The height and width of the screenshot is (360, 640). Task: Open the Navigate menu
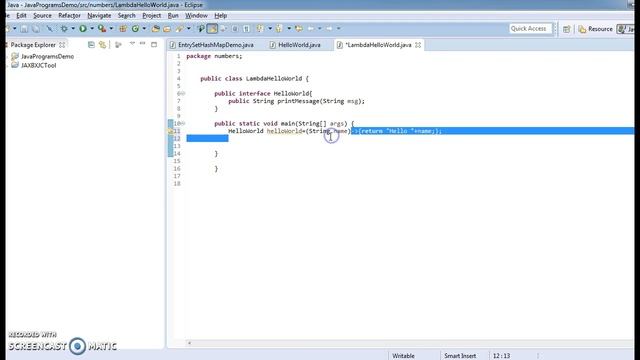[x=99, y=16]
